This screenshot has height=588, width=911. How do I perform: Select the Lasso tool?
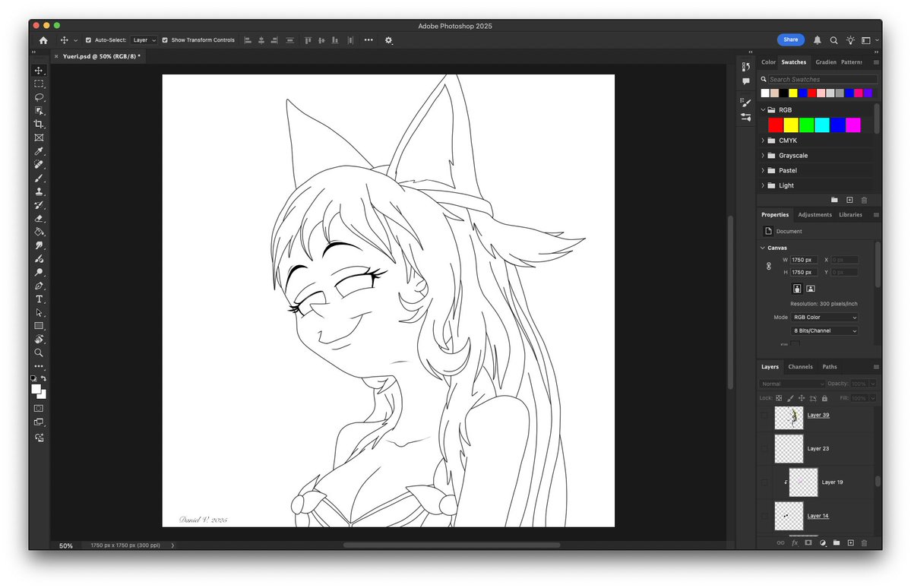tap(39, 97)
